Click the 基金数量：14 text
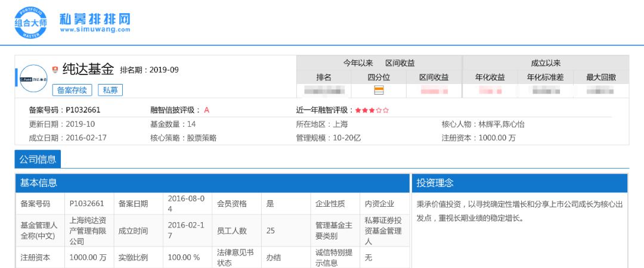 [x=173, y=124]
